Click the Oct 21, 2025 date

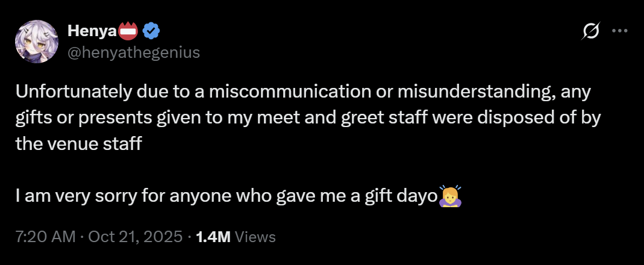[135, 237]
